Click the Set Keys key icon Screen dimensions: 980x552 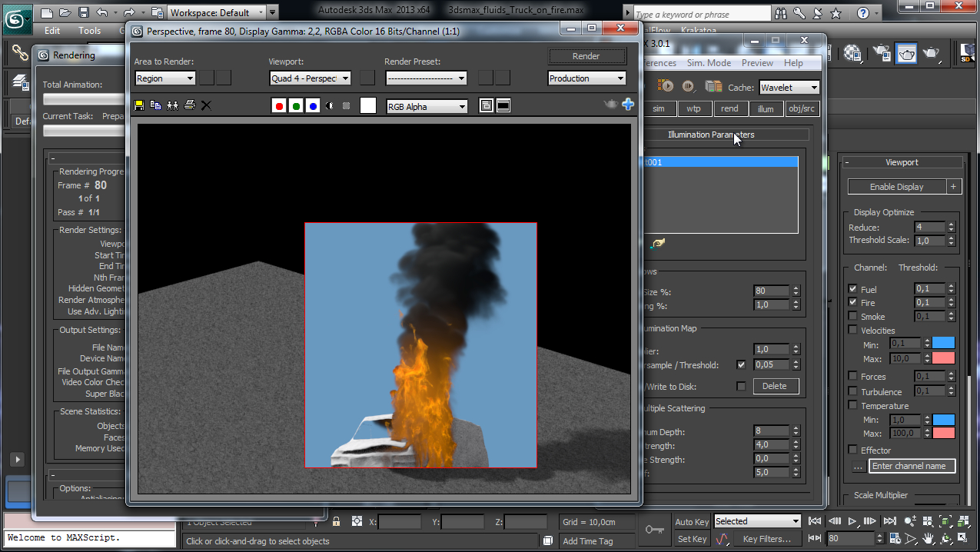click(655, 530)
